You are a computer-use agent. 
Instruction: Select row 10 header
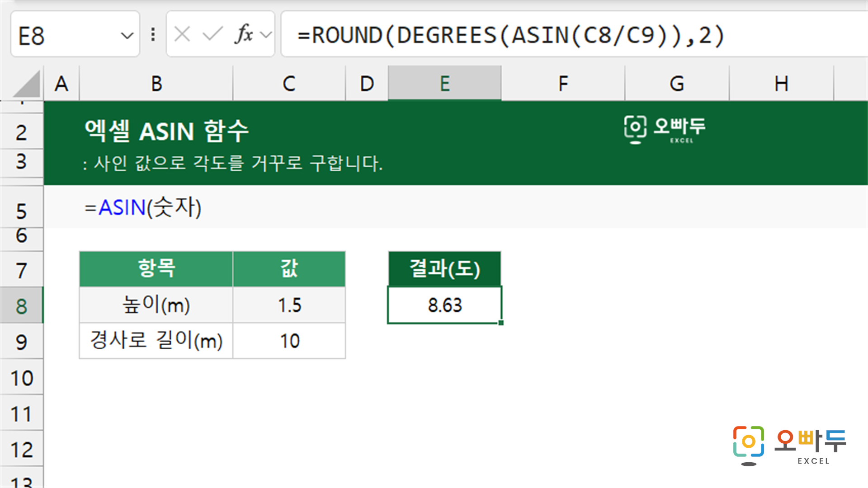coord(21,378)
